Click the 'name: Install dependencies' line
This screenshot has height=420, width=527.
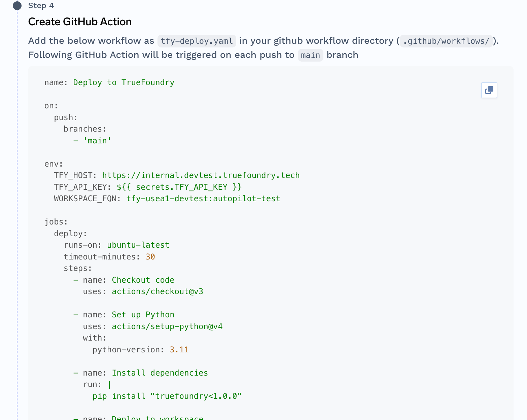tap(141, 373)
